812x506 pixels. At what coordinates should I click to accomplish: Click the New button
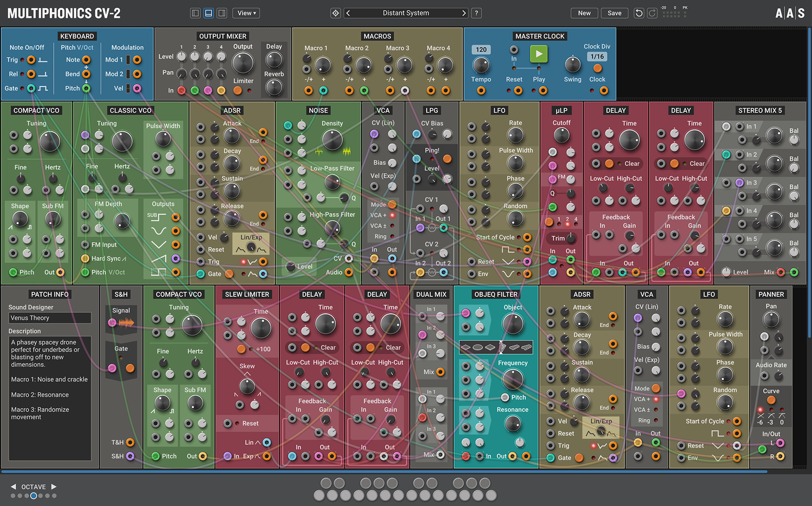[x=584, y=13]
